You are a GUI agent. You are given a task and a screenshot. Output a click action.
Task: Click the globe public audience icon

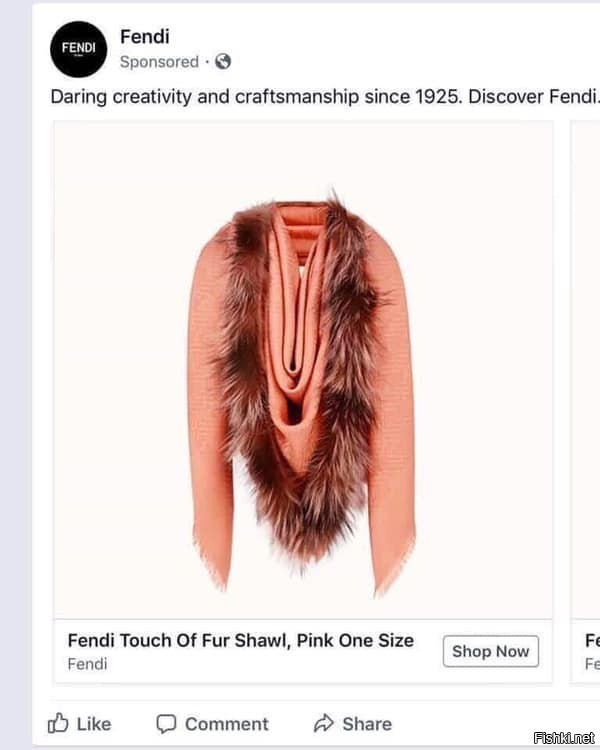223,61
